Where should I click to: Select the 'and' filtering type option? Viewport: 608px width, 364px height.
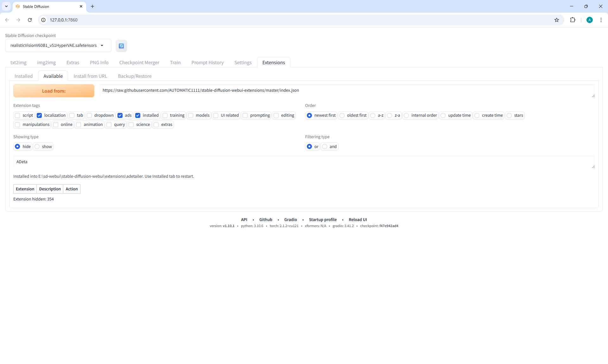(325, 147)
